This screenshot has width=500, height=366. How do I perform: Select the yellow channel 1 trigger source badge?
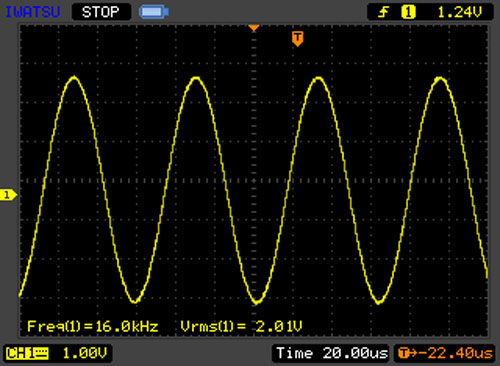tap(408, 12)
